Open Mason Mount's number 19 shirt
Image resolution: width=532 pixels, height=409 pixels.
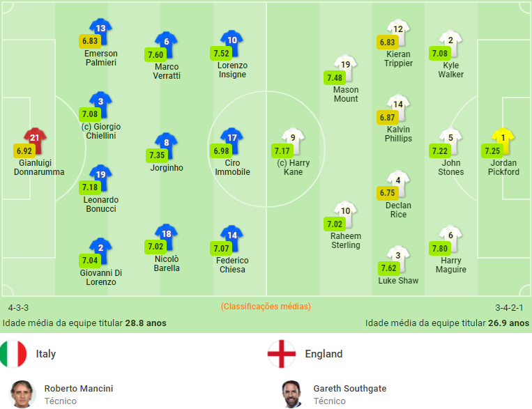coord(345,68)
